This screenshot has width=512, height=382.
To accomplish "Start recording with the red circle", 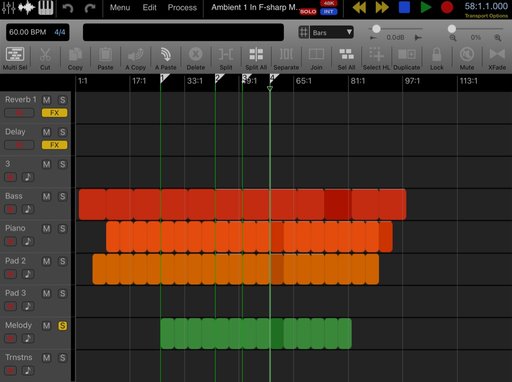I will click(x=447, y=7).
